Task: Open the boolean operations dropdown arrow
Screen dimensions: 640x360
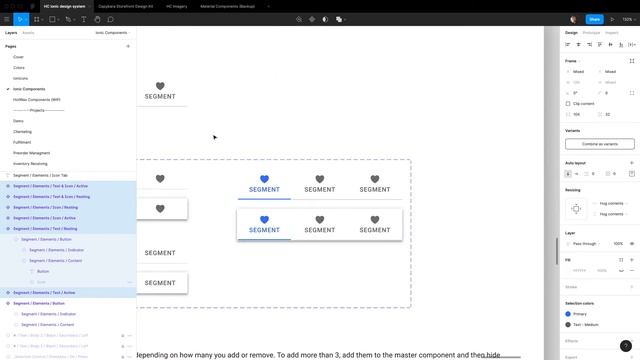Action: [345, 19]
